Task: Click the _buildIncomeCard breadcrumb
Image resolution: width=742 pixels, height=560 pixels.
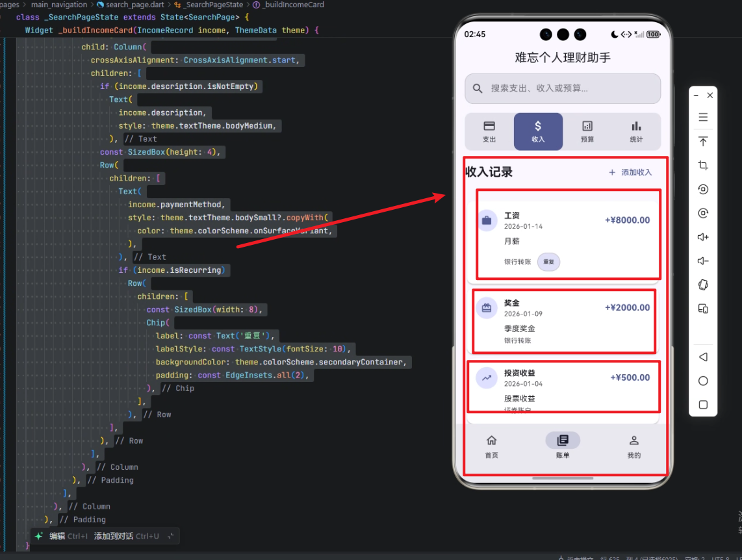Action: (288, 5)
